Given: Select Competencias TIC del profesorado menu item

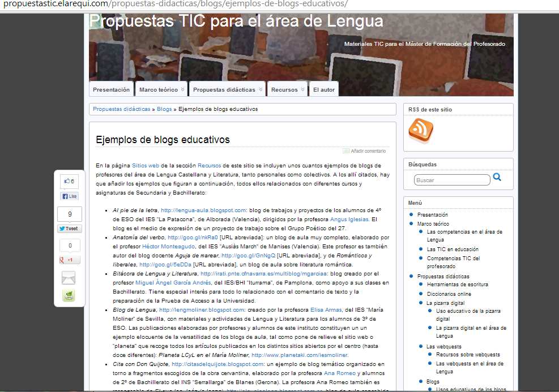Looking at the screenshot, I should click(x=454, y=262).
